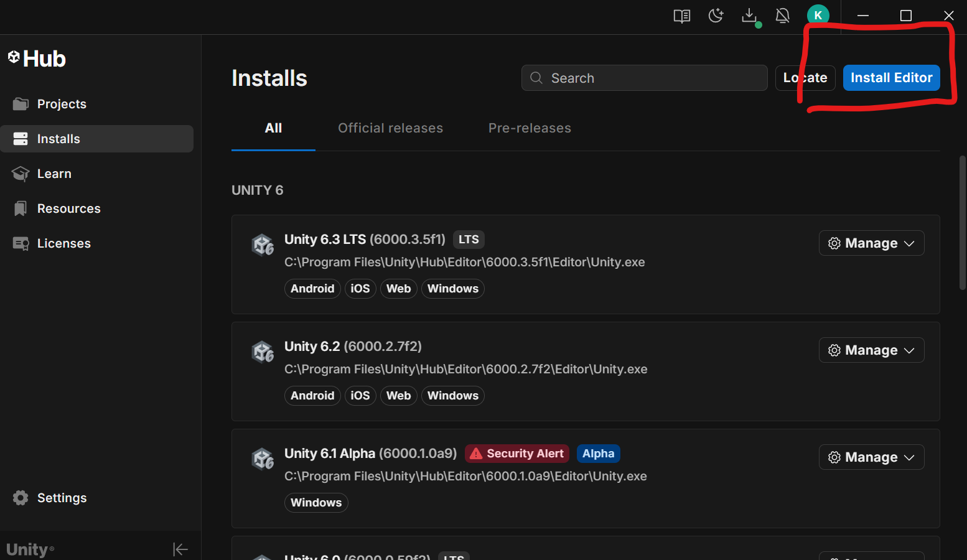Click the Windows tag under Unity 6.1 Alpha

316,503
